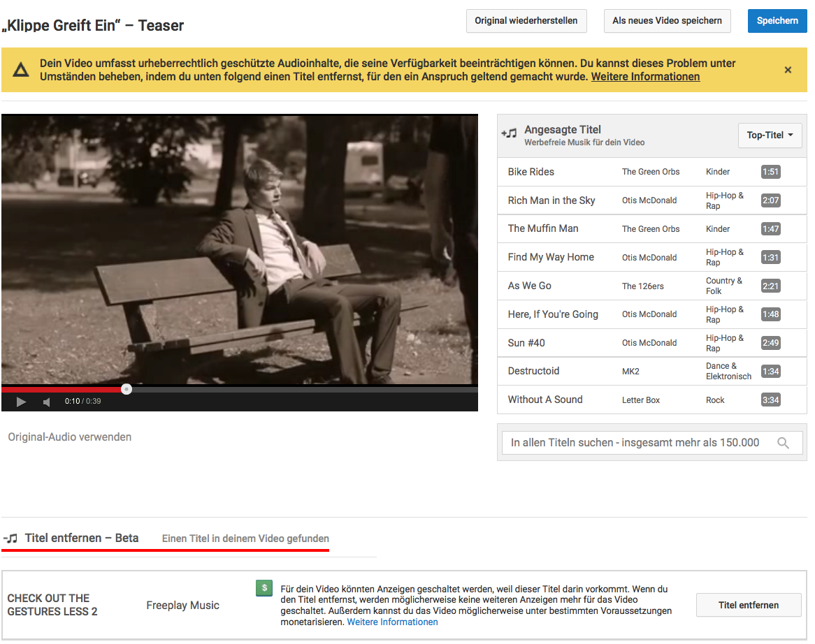Click the add-music note icon beside Angesagte Titel
Image resolution: width=815 pixels, height=644 pixels.
[509, 133]
